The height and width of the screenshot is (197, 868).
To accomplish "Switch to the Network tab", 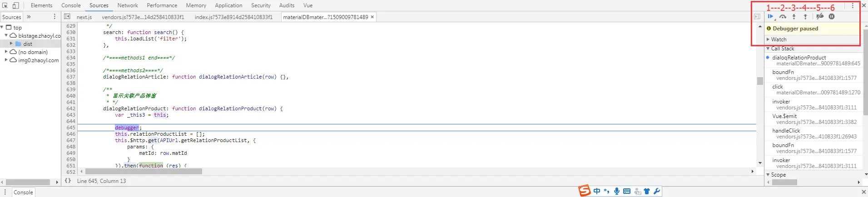I will [128, 5].
